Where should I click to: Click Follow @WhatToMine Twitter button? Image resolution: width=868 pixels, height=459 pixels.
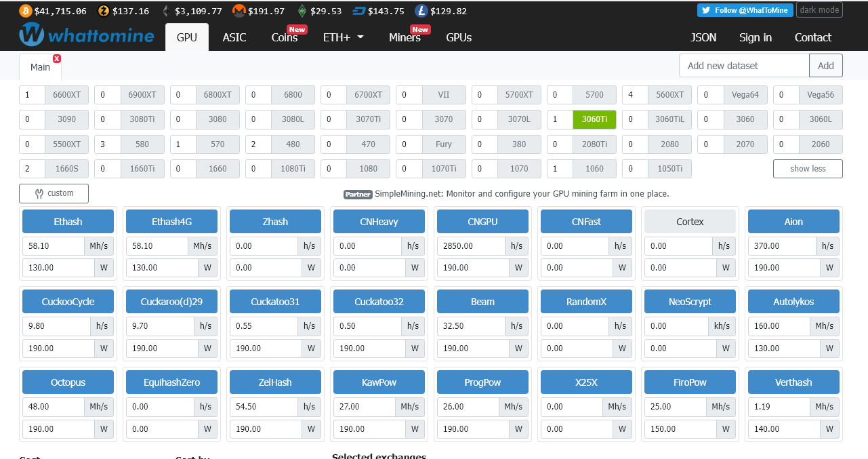pyautogui.click(x=745, y=10)
